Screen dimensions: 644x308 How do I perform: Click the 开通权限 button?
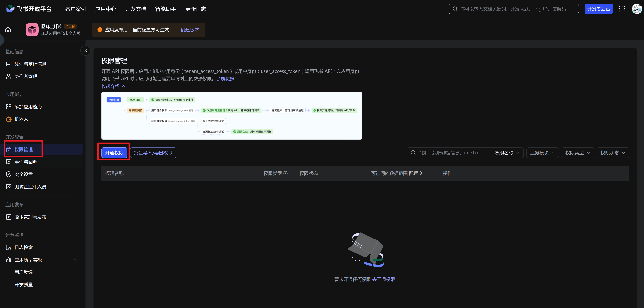click(114, 153)
